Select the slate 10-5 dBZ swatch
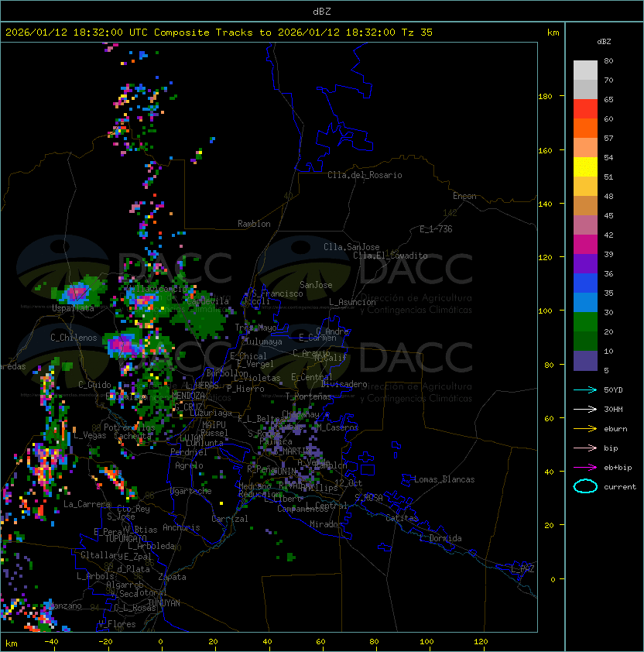The image size is (644, 652). (585, 361)
